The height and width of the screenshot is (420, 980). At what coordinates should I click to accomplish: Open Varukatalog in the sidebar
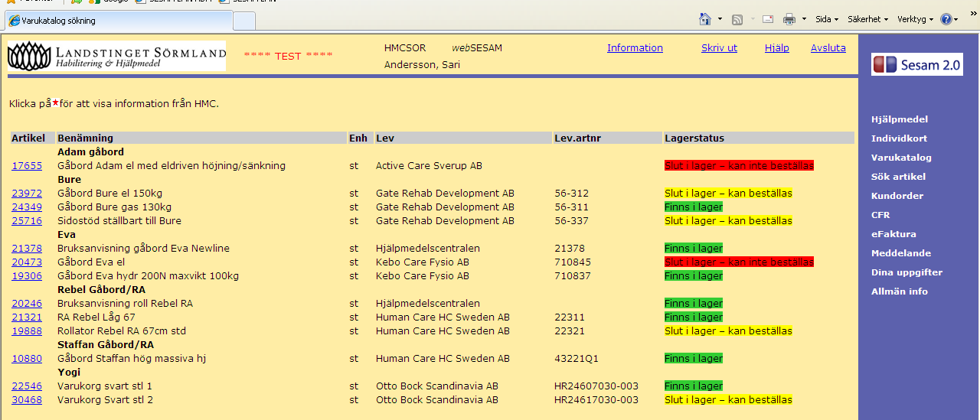pyautogui.click(x=901, y=158)
